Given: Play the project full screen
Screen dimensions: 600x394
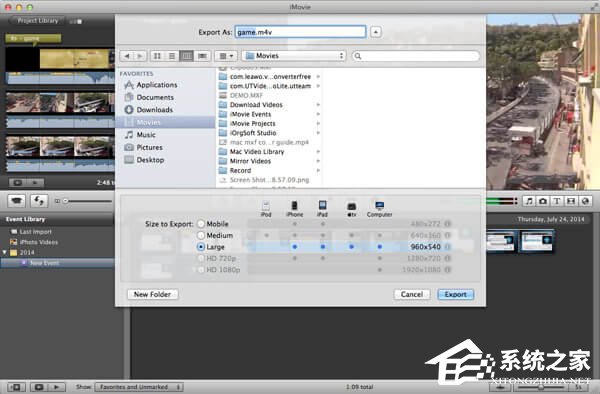Looking at the screenshot, I should pos(18,183).
